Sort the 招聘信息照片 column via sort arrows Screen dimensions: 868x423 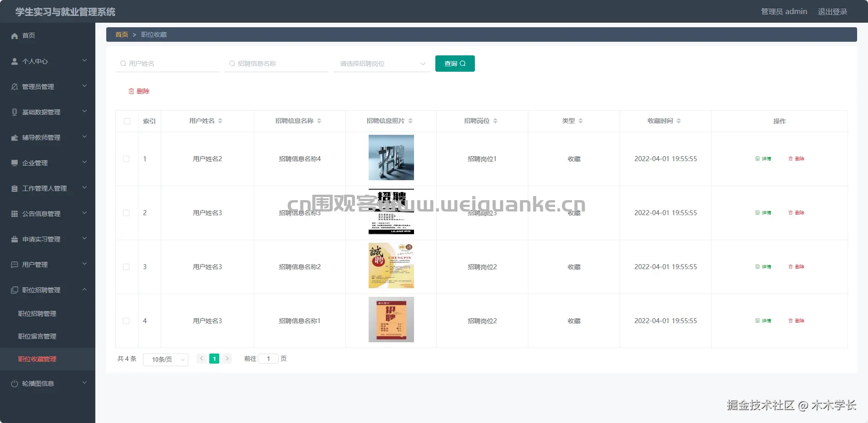click(x=410, y=121)
